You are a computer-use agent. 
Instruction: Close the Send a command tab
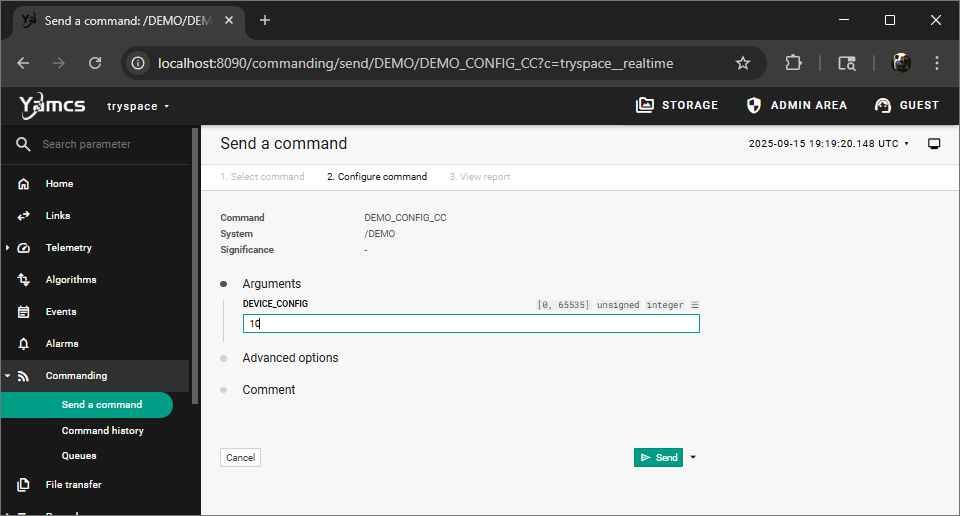pos(228,20)
